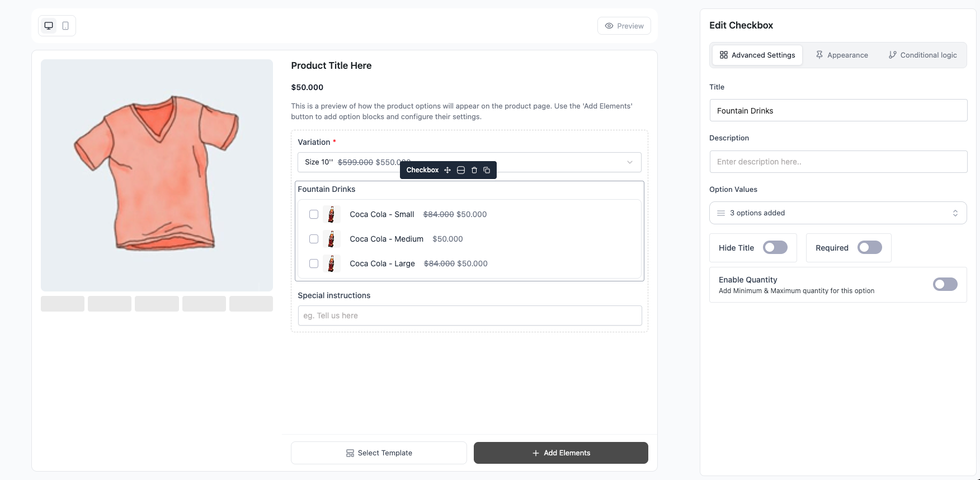Click Coca Cola - Medium bottle image

[x=332, y=239]
